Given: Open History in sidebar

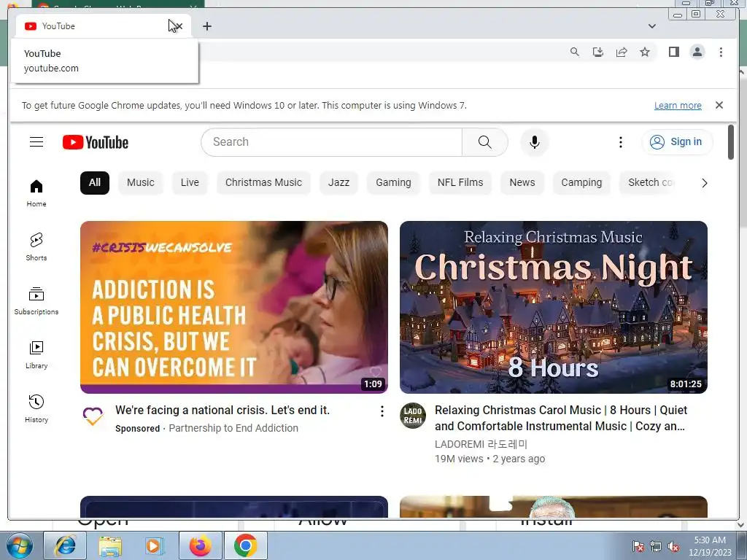Looking at the screenshot, I should [x=36, y=409].
